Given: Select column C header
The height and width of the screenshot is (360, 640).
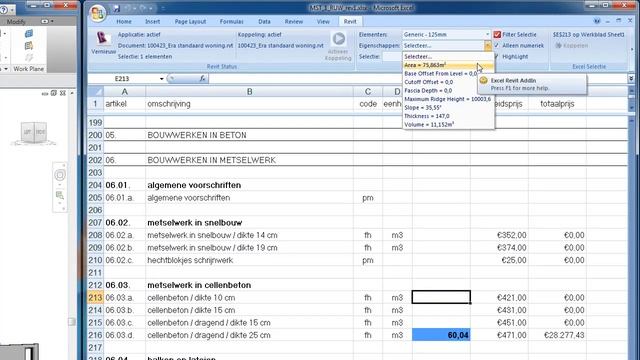Looking at the screenshot, I should tap(368, 92).
